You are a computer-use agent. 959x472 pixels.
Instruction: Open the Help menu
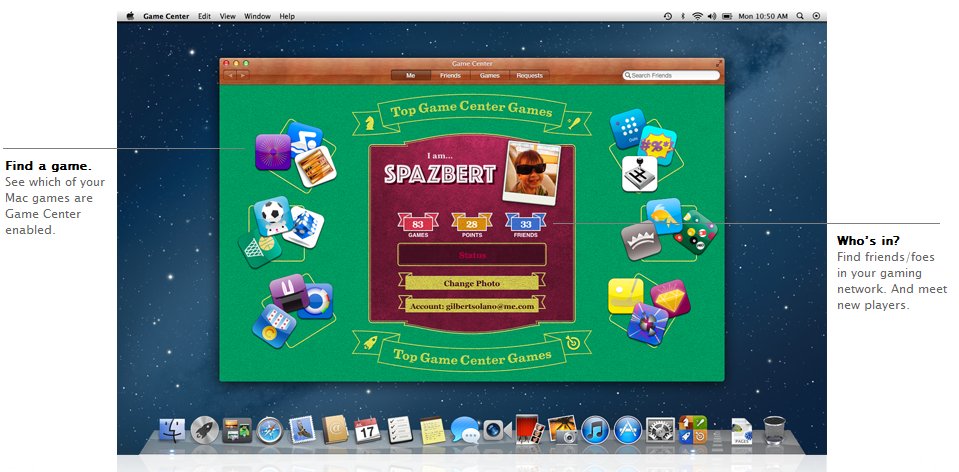click(x=287, y=16)
